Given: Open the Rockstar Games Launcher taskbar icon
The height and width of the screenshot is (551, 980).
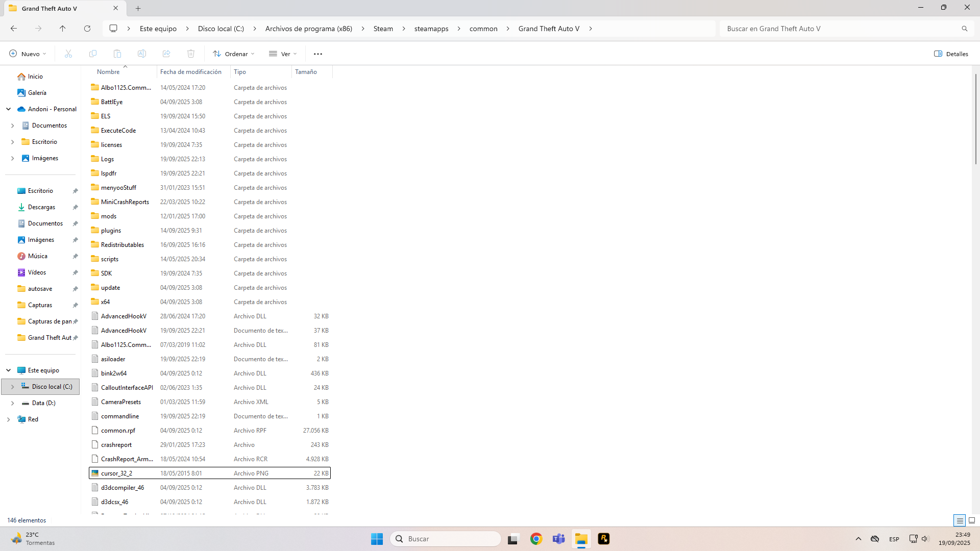Looking at the screenshot, I should pyautogui.click(x=604, y=539).
